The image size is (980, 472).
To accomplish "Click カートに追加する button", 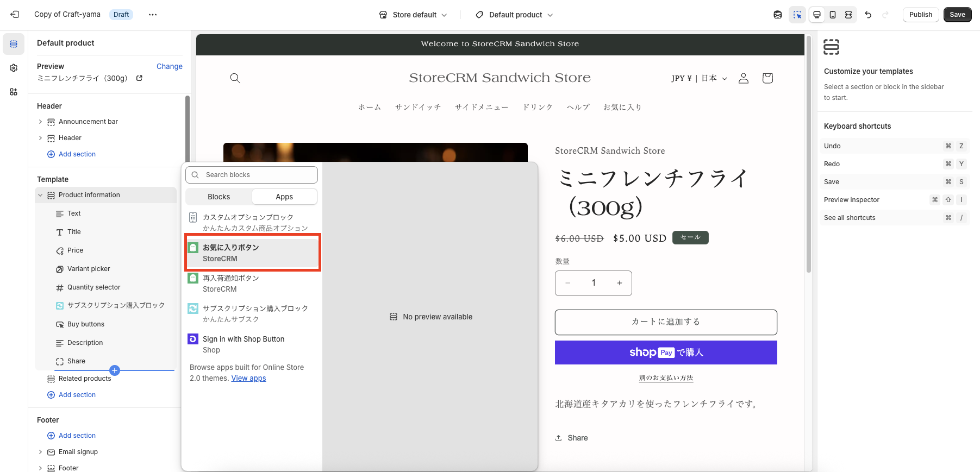I will (666, 322).
